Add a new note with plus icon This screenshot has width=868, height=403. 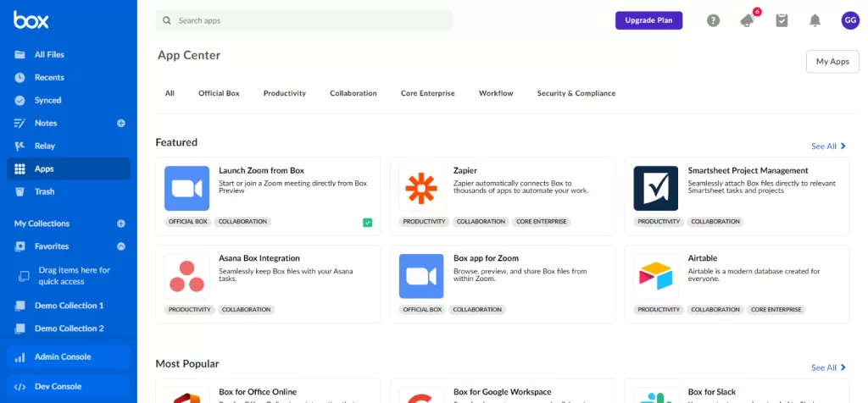click(x=121, y=124)
